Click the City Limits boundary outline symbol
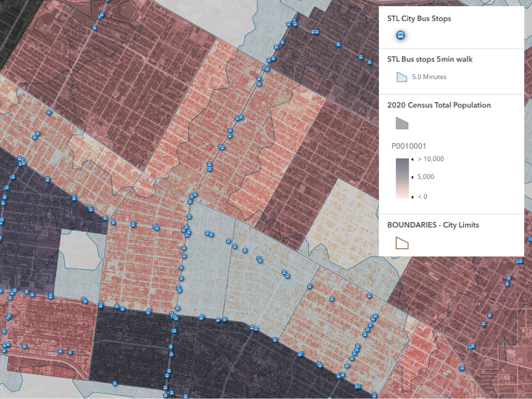This screenshot has height=399, width=532. [402, 243]
